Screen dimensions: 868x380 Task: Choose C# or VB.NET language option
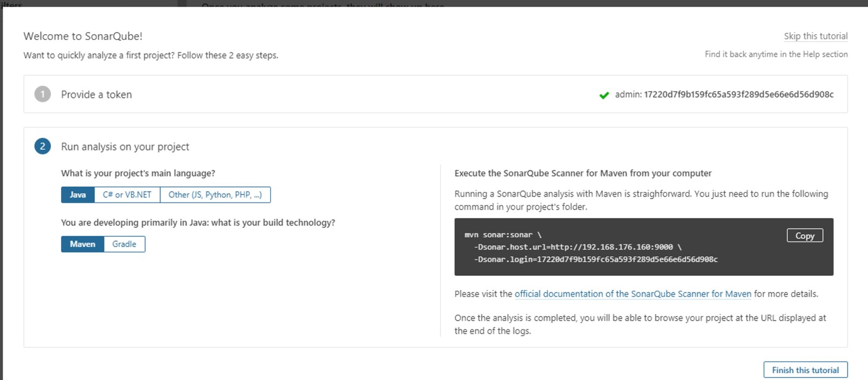(x=127, y=194)
